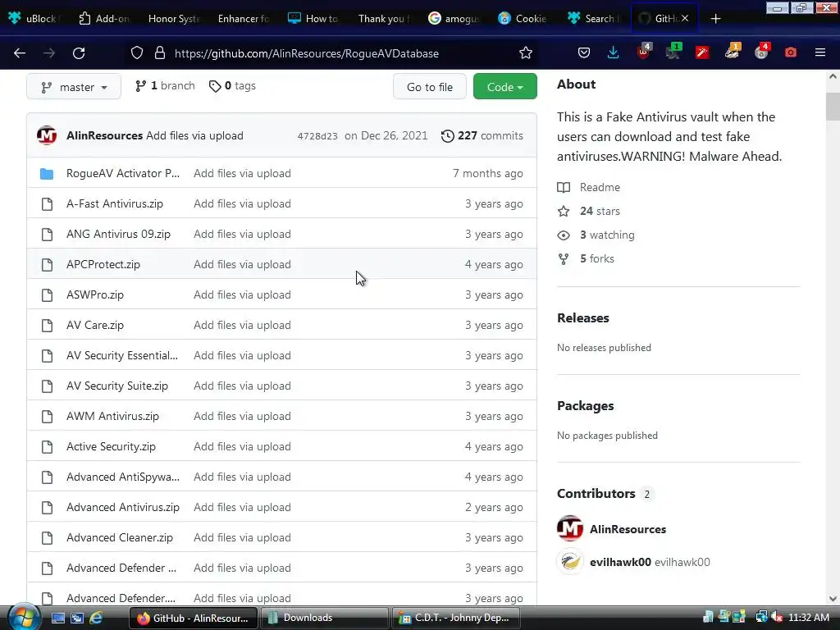840x630 pixels.
Task: Open the commit history clock icon
Action: 447,136
